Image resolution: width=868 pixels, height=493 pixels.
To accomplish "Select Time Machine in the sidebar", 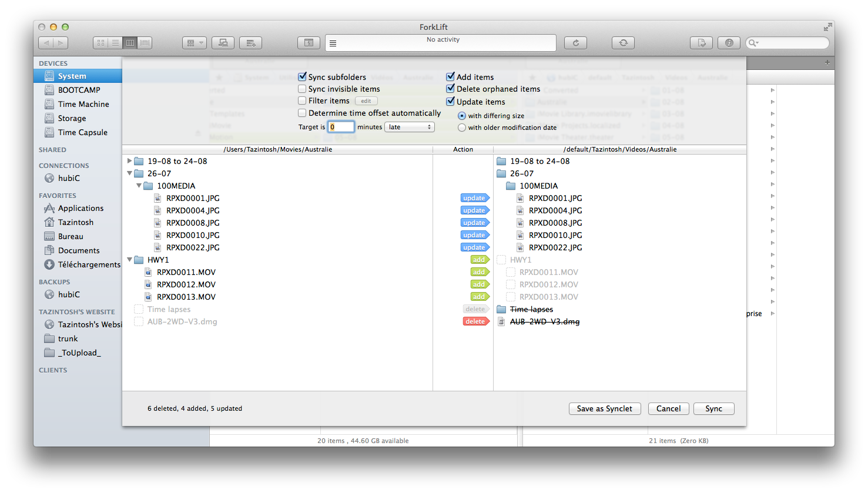I will [83, 104].
